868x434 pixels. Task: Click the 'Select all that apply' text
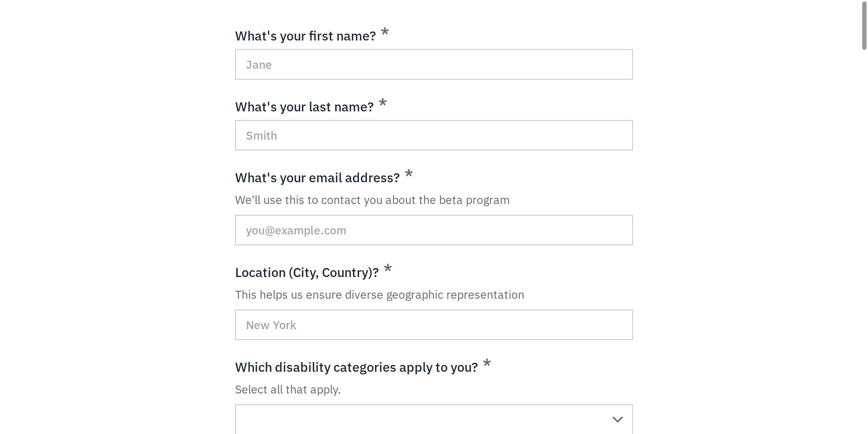[288, 389]
